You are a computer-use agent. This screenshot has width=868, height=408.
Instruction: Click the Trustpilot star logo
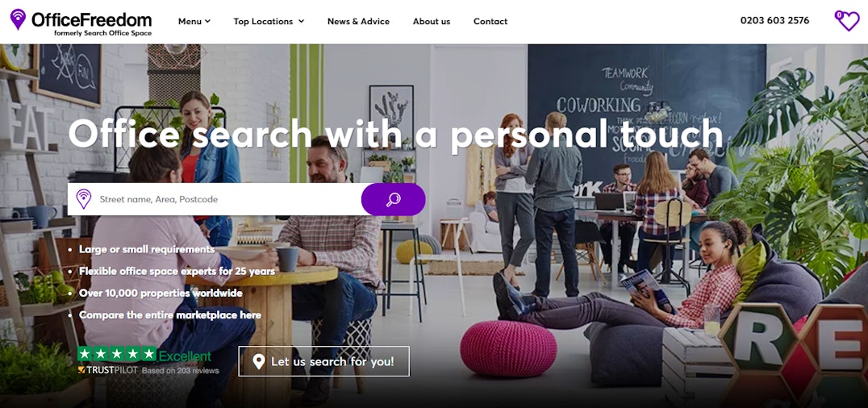tap(82, 370)
